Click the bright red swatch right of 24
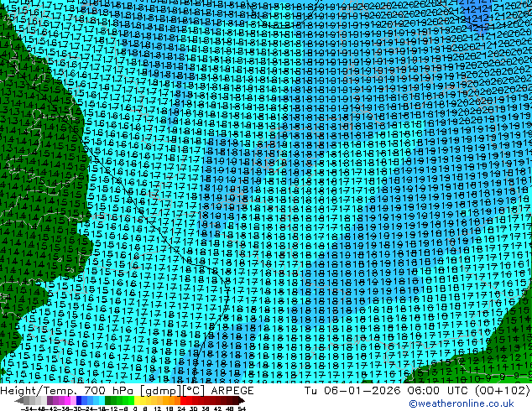This screenshot has width=532, height=411. coord(183,400)
